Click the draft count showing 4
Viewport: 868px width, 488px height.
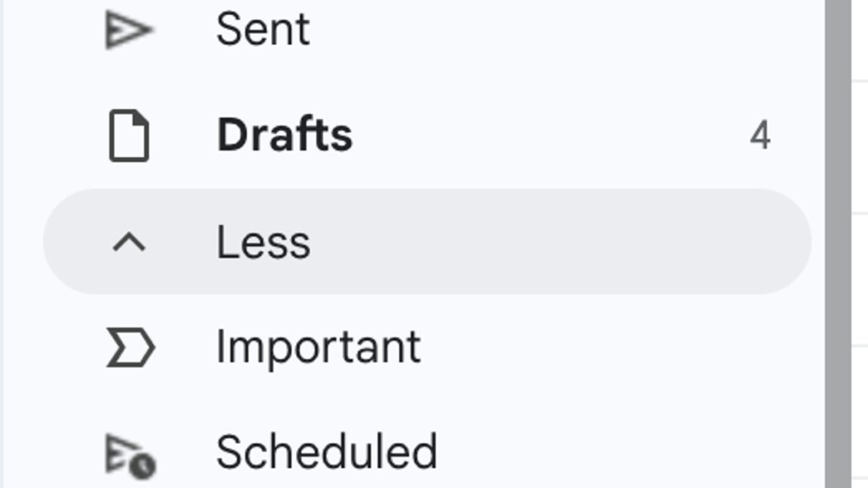pyautogui.click(x=761, y=133)
